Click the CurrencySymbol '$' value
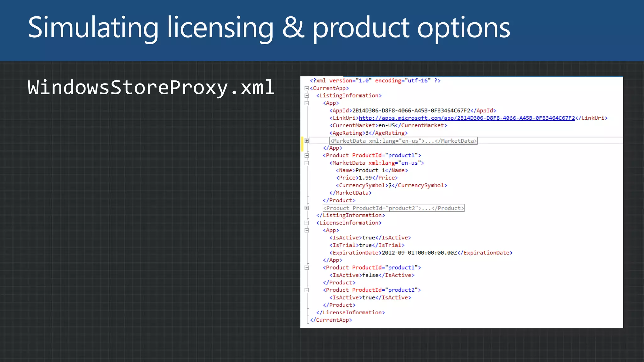The width and height of the screenshot is (644, 362). [x=390, y=185]
